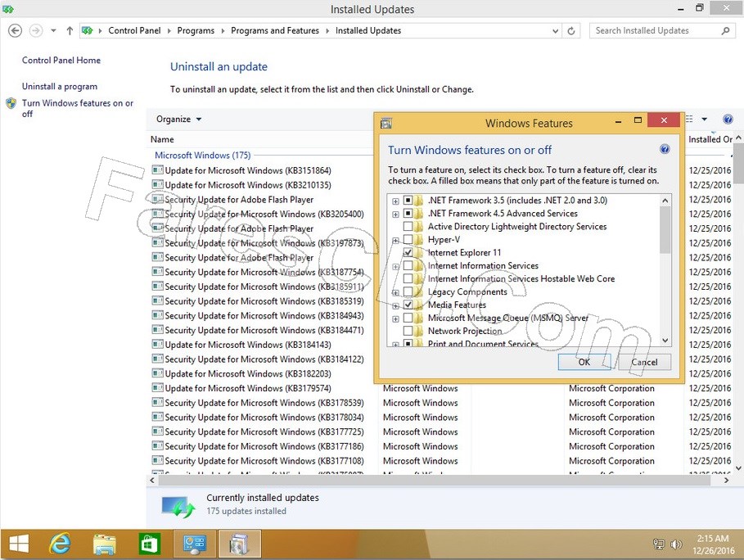This screenshot has height=560, width=744.
Task: Open recent locations dropdown arrow
Action: point(54,31)
